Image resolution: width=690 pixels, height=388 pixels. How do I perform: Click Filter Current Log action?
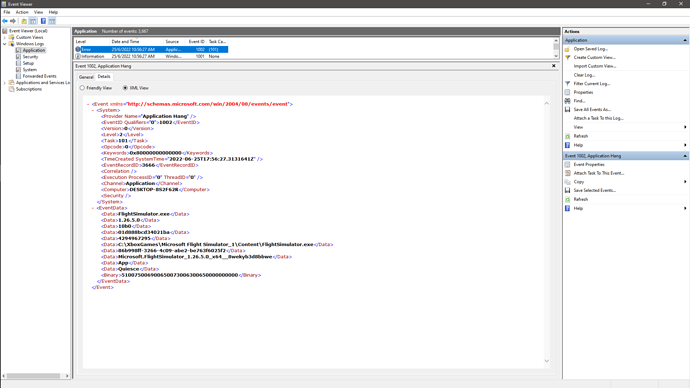click(591, 84)
